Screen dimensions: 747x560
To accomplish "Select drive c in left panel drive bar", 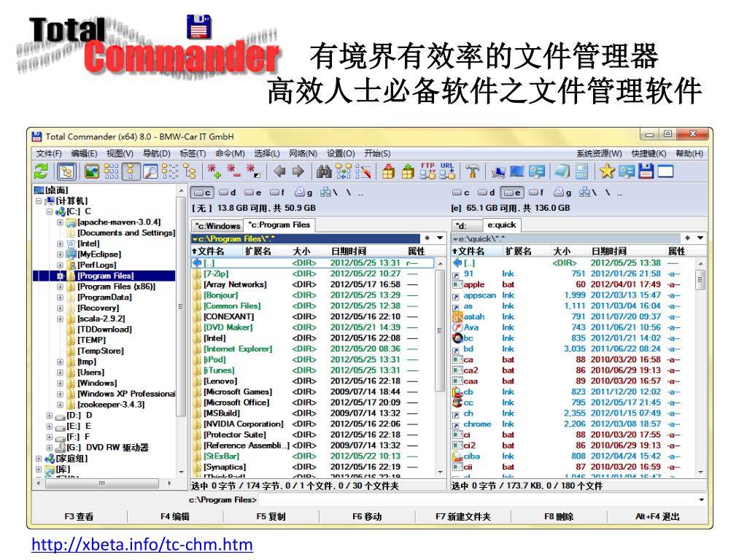I will [x=203, y=192].
